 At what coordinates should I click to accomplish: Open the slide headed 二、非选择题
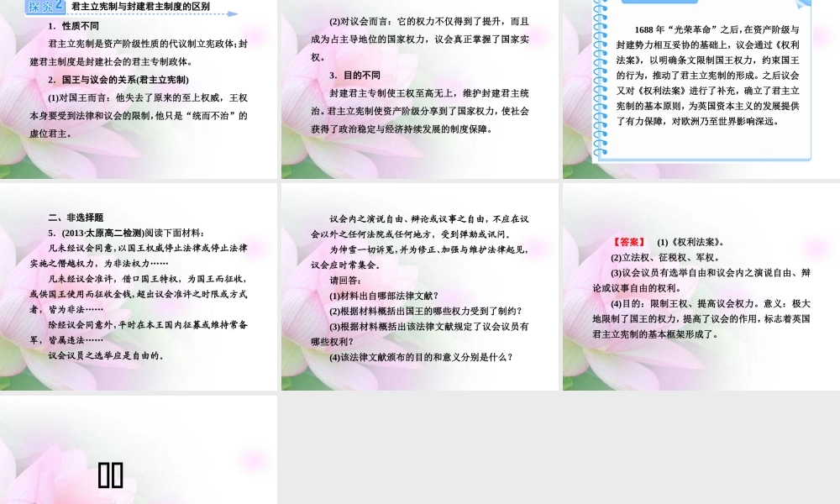(139, 286)
